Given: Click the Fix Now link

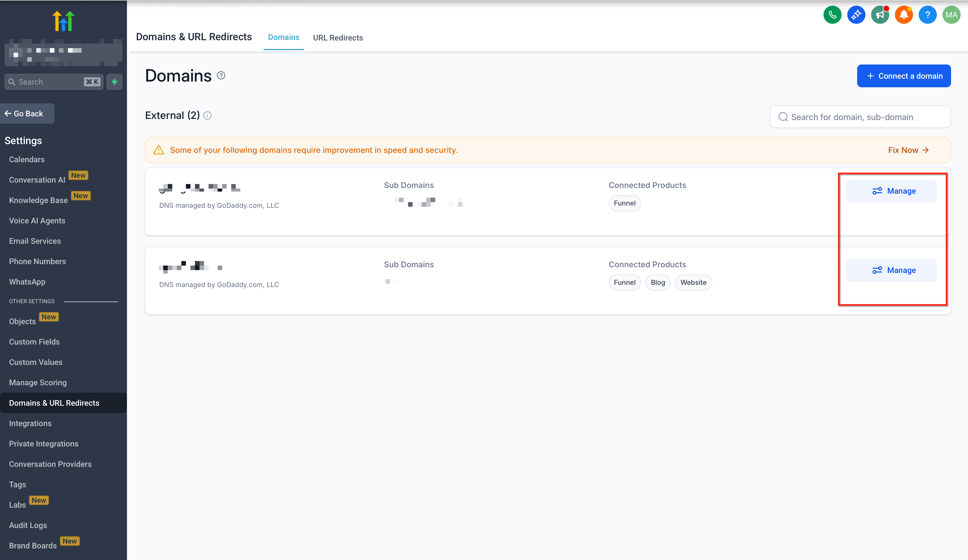Looking at the screenshot, I should 908,150.
